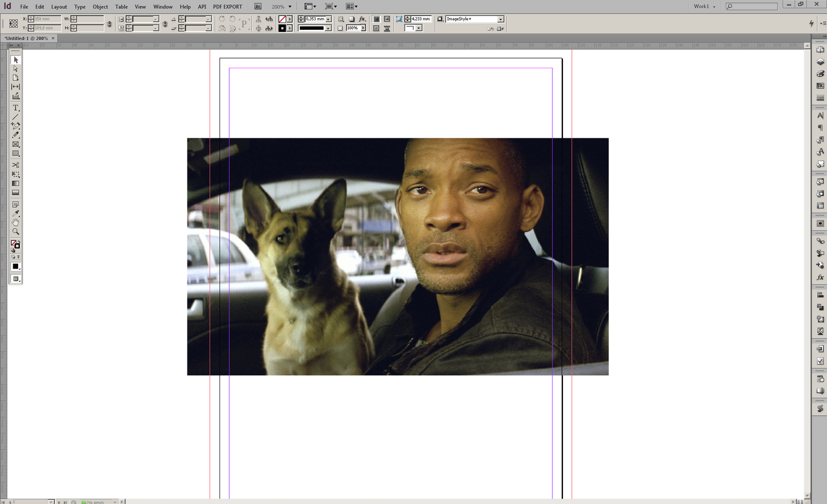Activate the Scissors tool
827x504 pixels.
tap(15, 165)
